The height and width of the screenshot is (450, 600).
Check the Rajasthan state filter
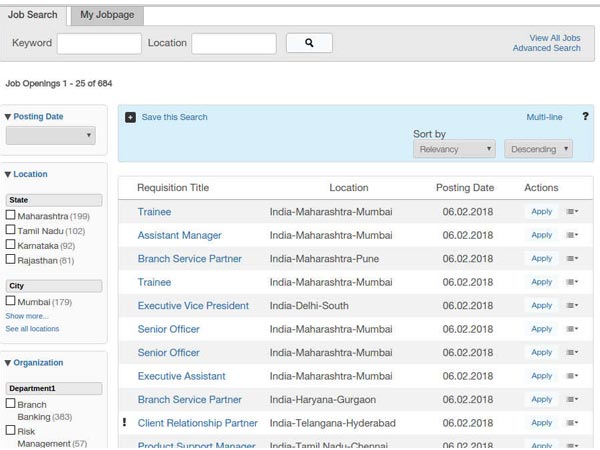[x=11, y=259]
